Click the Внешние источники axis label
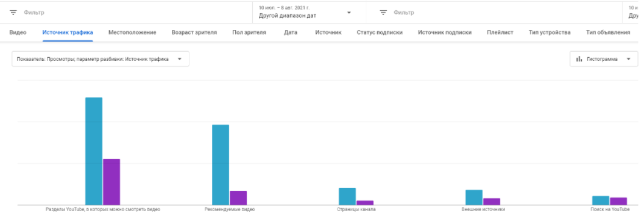 (x=483, y=209)
